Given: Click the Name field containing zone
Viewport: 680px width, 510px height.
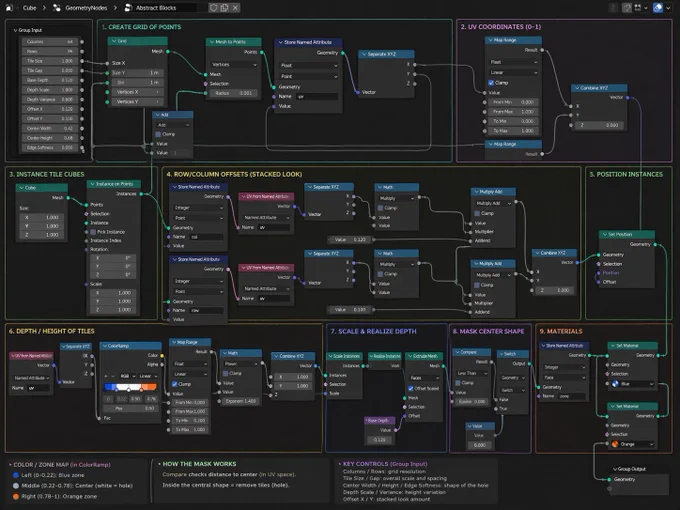Looking at the screenshot, I should coord(571,396).
